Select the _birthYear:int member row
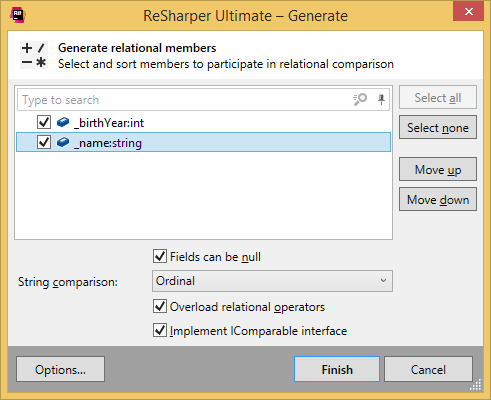 pyautogui.click(x=203, y=122)
